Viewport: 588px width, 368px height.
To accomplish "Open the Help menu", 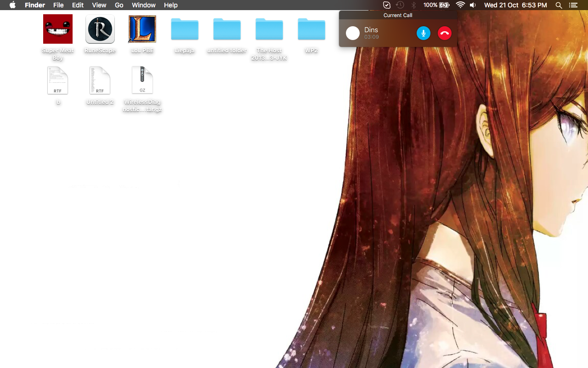I will tap(171, 5).
